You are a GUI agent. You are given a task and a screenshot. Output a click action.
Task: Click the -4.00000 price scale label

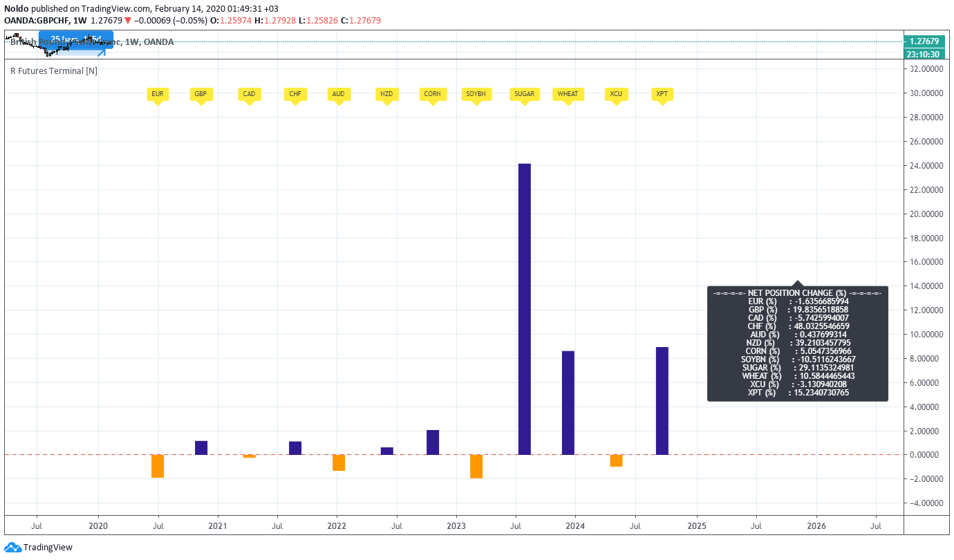pyautogui.click(x=926, y=503)
